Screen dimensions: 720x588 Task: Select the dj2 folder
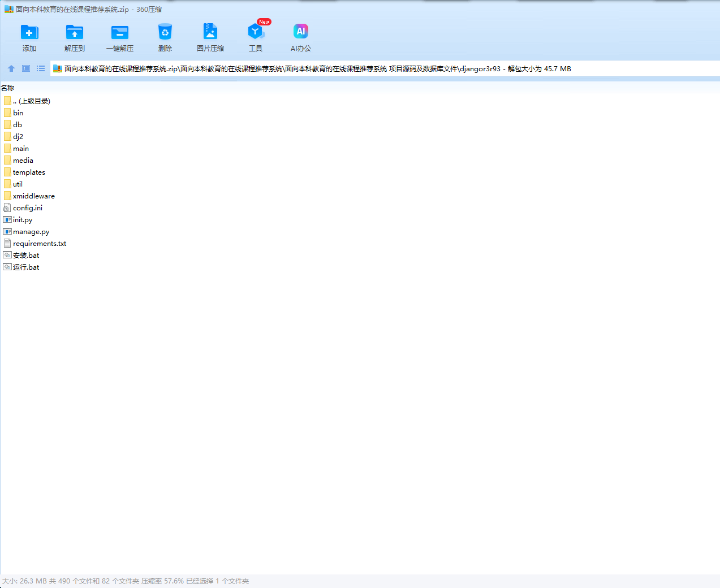click(x=14, y=136)
